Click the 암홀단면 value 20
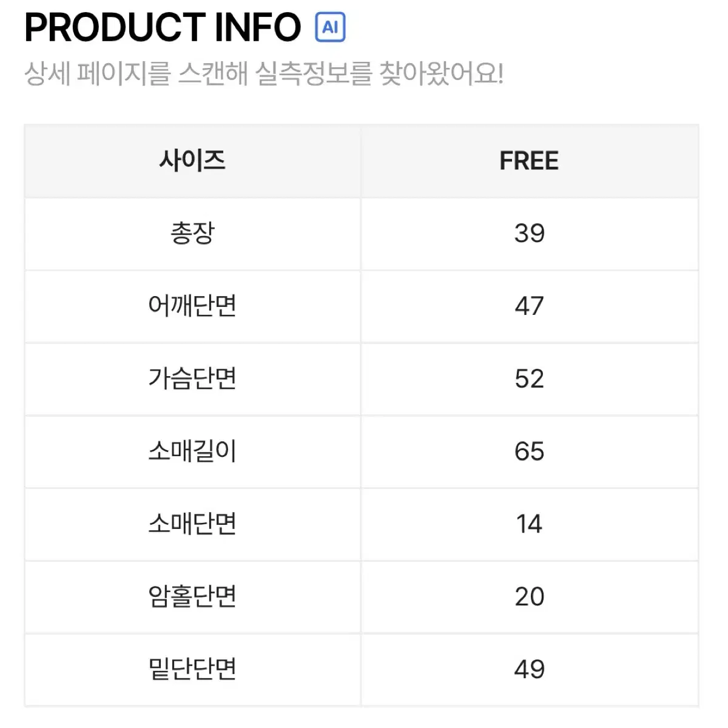 [x=529, y=597]
